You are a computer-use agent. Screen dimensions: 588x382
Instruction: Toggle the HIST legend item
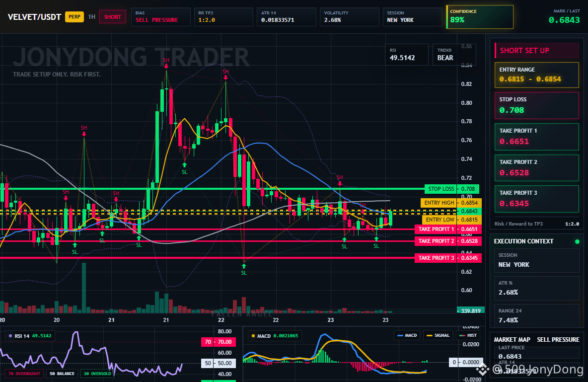pos(467,335)
